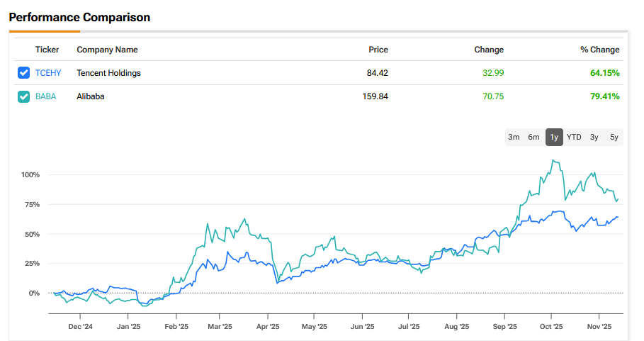Open the TCEHY ticker link

48,72
